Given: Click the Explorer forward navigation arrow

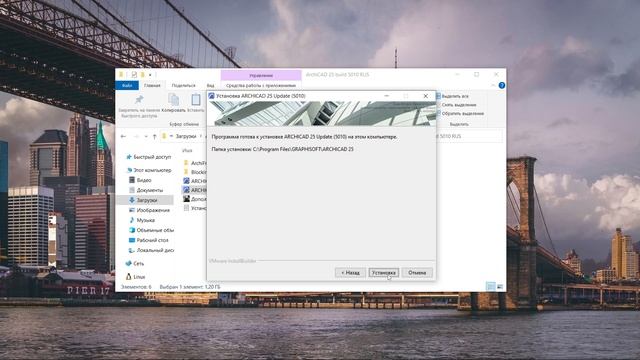Looking at the screenshot, I should click(136, 136).
